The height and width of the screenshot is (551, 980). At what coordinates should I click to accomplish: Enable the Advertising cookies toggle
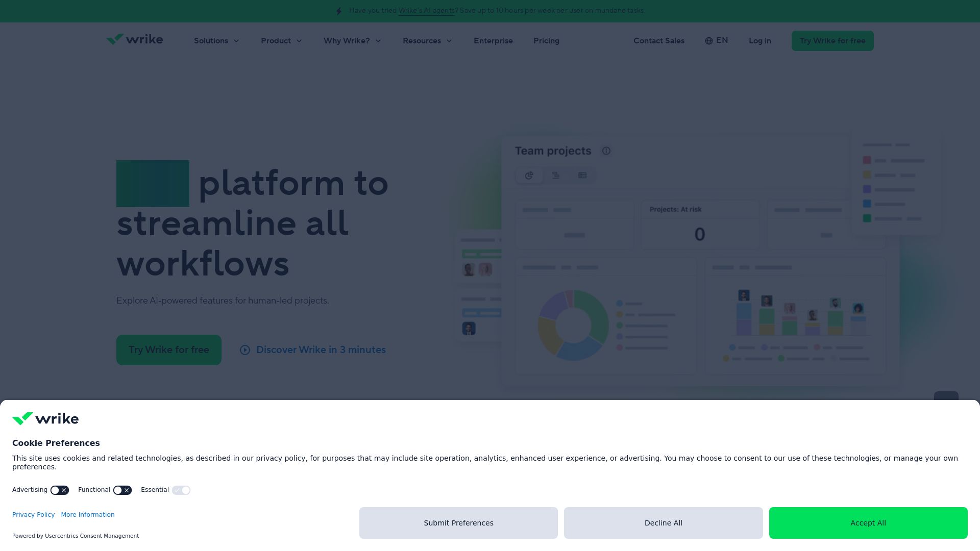pos(59,490)
